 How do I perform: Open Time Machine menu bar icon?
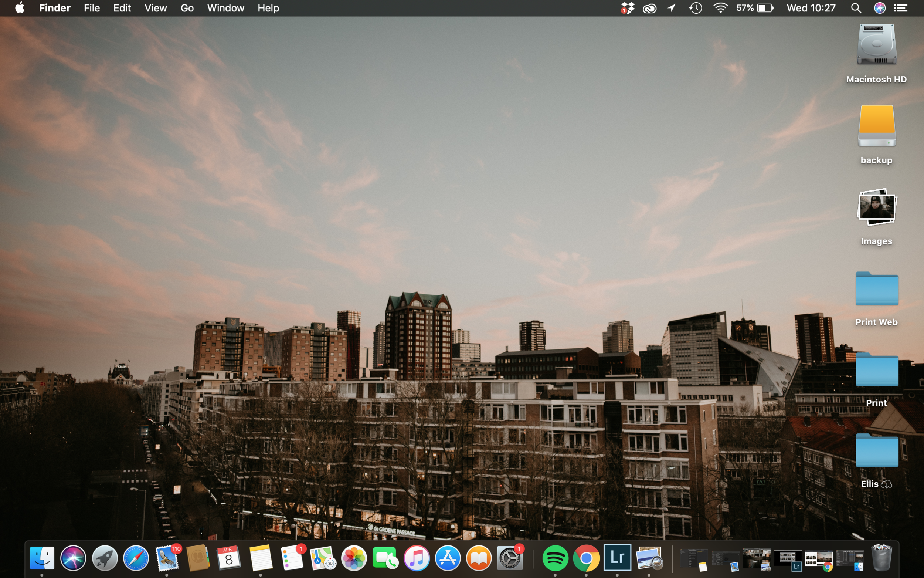point(696,8)
